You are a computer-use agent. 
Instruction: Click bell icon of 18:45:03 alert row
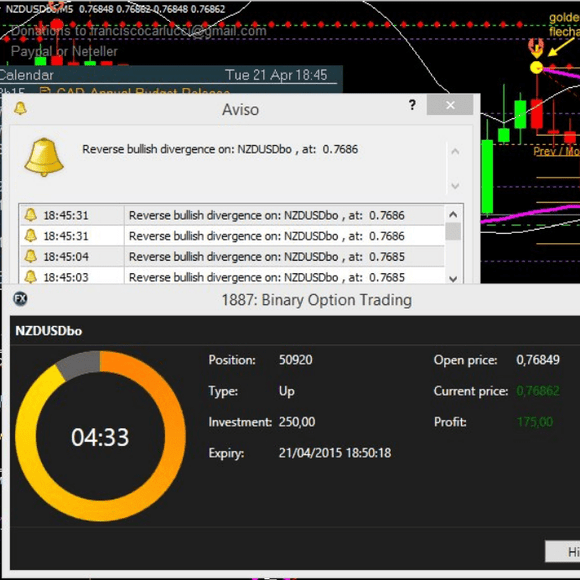pos(30,277)
